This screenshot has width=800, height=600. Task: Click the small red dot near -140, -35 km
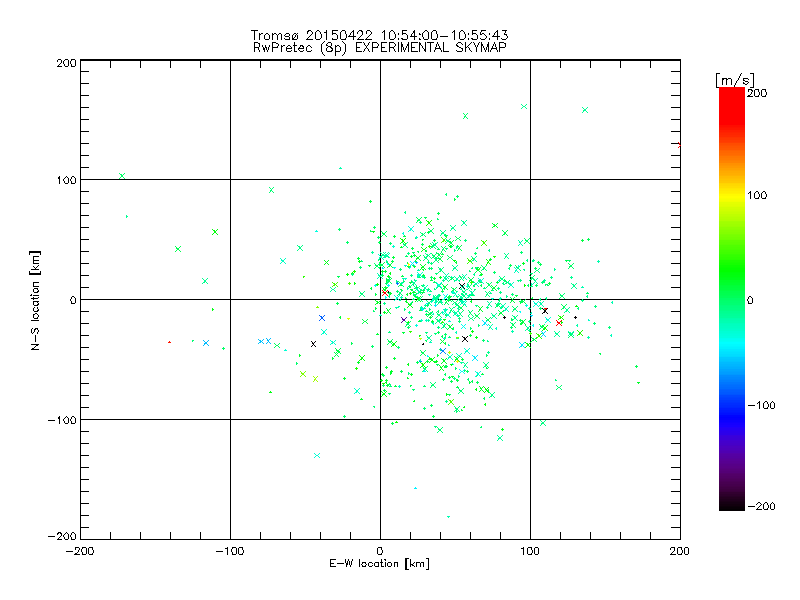pyautogui.click(x=169, y=342)
